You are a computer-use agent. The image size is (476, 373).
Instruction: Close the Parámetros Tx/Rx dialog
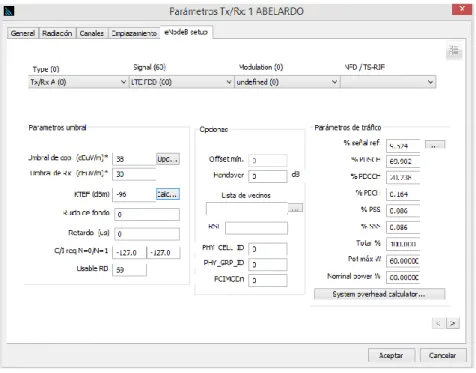pos(462,9)
